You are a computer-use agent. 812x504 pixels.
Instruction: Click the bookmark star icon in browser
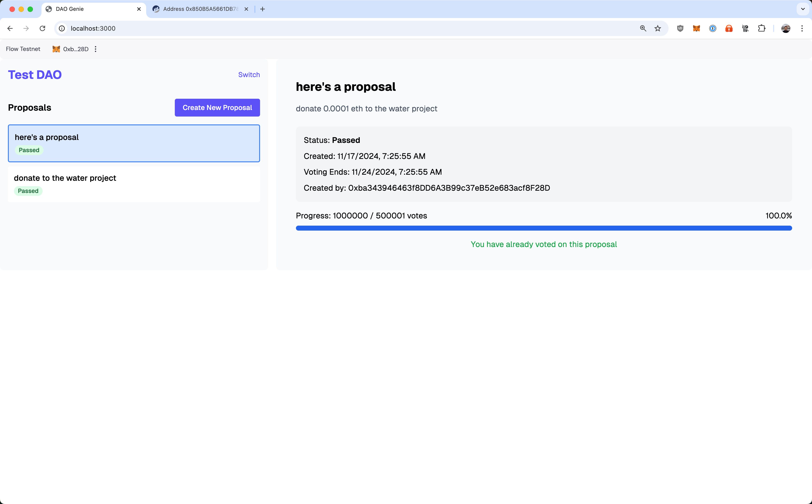(657, 28)
